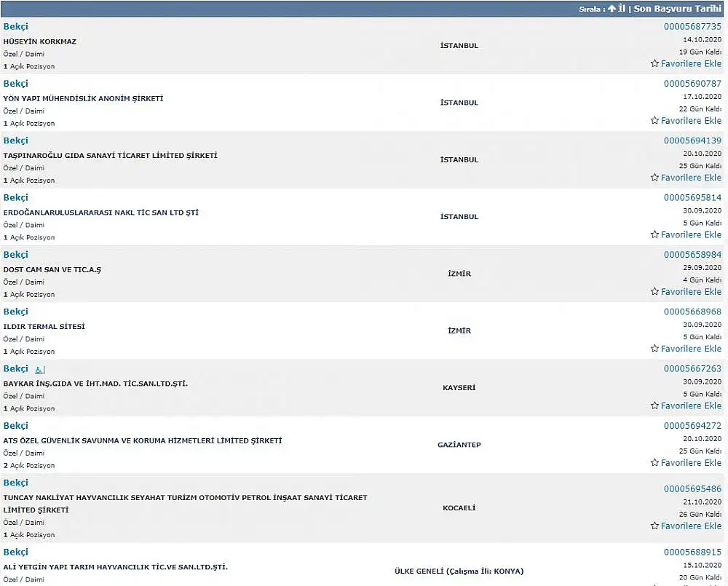Click the deadline date 14.10.2020
728x586 pixels.
coord(702,39)
